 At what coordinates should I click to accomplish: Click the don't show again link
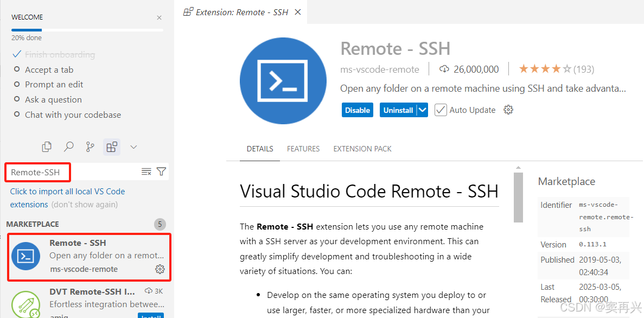pyautogui.click(x=85, y=205)
